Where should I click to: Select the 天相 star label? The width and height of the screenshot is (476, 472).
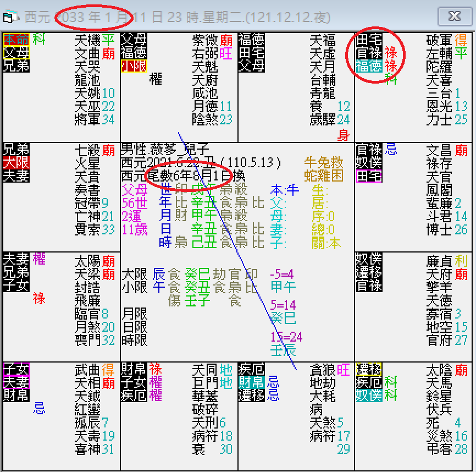pyautogui.click(x=87, y=383)
